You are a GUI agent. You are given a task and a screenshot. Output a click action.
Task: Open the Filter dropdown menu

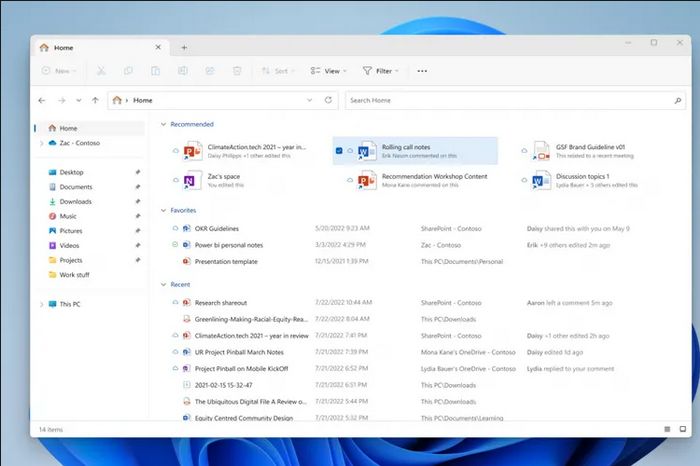(381, 71)
